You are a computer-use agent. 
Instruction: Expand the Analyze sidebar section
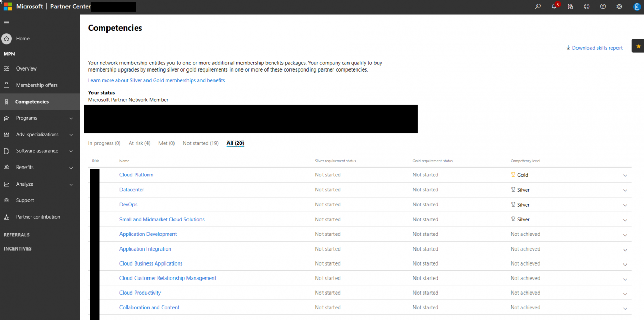click(71, 184)
